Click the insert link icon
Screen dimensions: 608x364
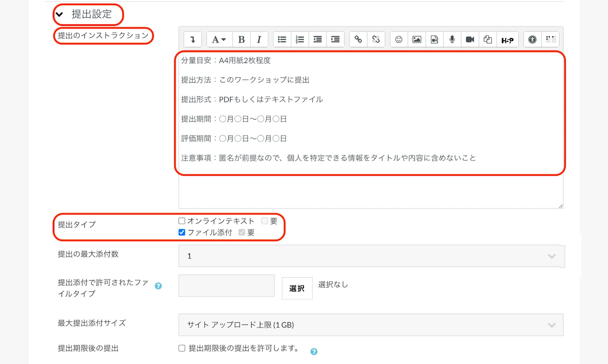point(358,39)
